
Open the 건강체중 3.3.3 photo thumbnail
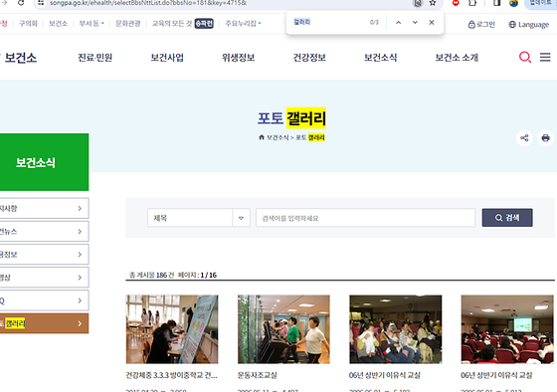[x=172, y=329]
